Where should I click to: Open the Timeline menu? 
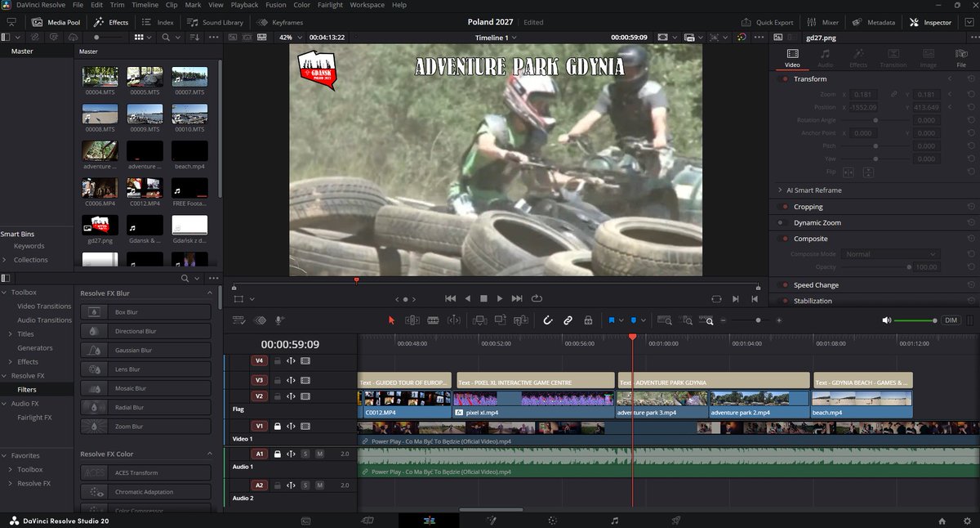click(x=145, y=5)
